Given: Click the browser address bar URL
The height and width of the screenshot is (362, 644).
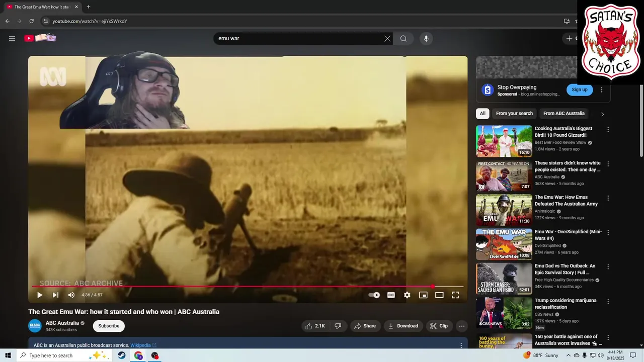Looking at the screenshot, I should click(90, 21).
